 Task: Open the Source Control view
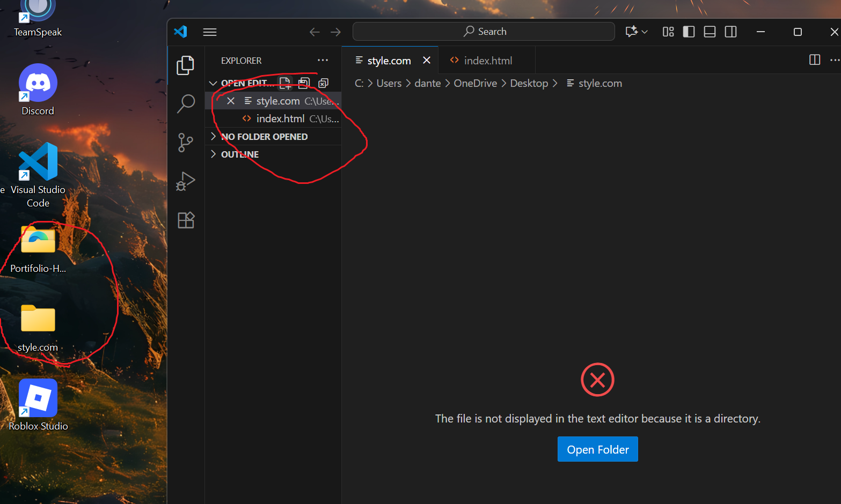[x=186, y=143]
